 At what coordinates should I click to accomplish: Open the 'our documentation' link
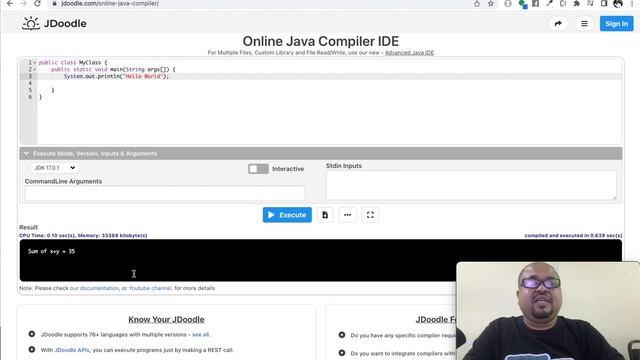coord(94,288)
